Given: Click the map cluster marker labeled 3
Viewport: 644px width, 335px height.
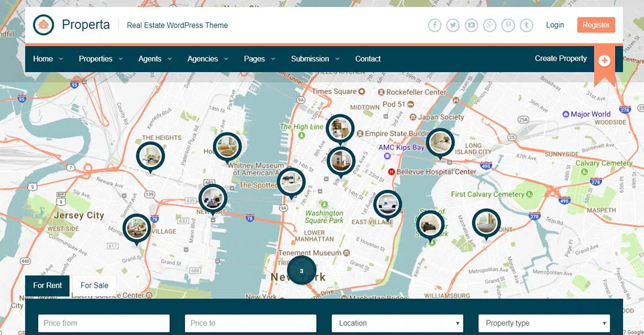Looking at the screenshot, I should click(x=302, y=271).
